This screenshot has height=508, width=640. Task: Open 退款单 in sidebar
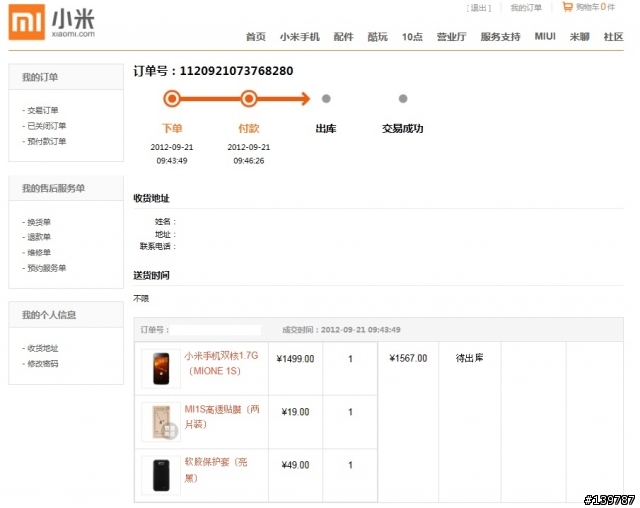tap(39, 237)
